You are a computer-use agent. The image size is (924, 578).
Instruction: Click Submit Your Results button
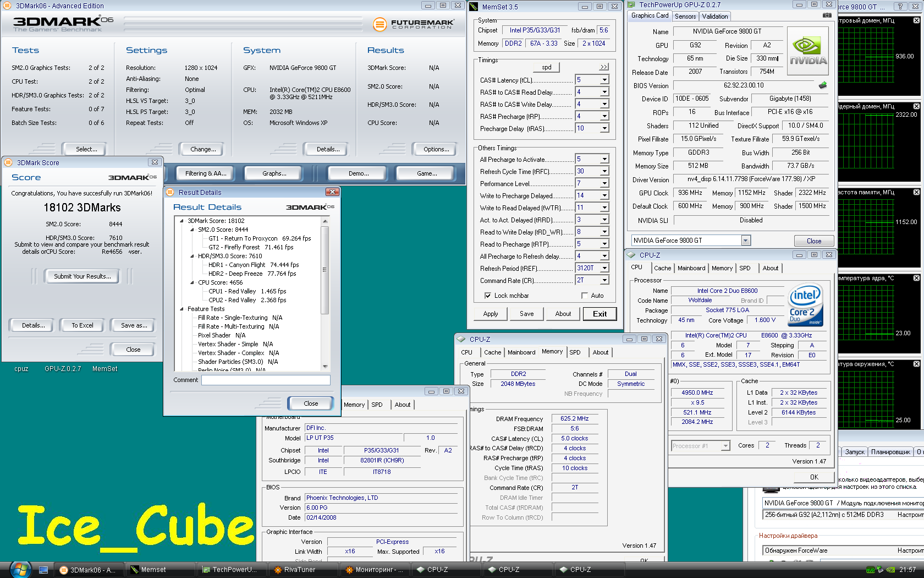pyautogui.click(x=82, y=276)
